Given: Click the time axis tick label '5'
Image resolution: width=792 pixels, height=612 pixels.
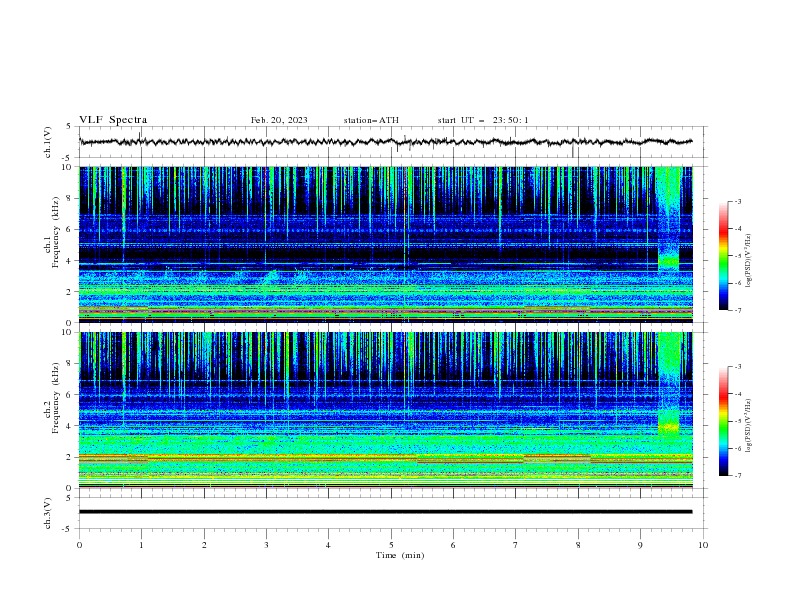Looking at the screenshot, I should (x=391, y=545).
